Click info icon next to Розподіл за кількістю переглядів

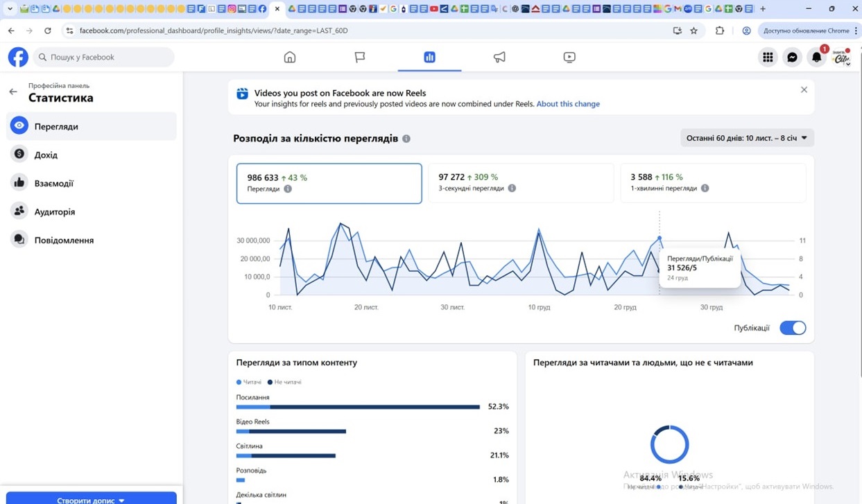click(406, 139)
